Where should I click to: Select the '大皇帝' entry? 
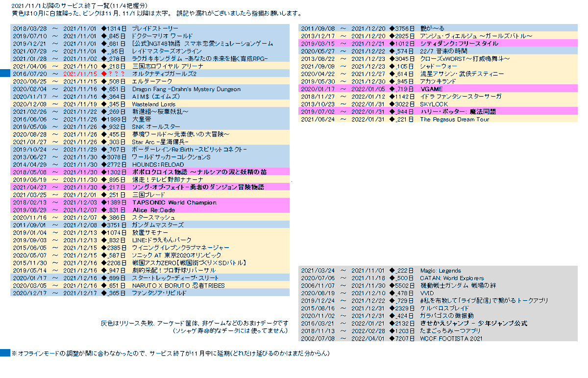point(142,119)
